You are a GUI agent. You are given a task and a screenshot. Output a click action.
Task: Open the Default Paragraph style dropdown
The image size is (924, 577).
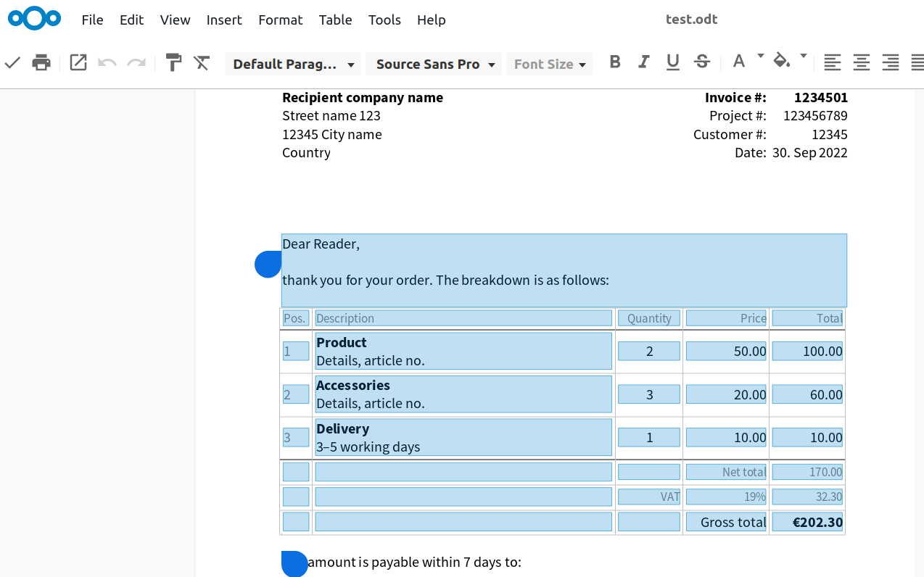coord(292,64)
